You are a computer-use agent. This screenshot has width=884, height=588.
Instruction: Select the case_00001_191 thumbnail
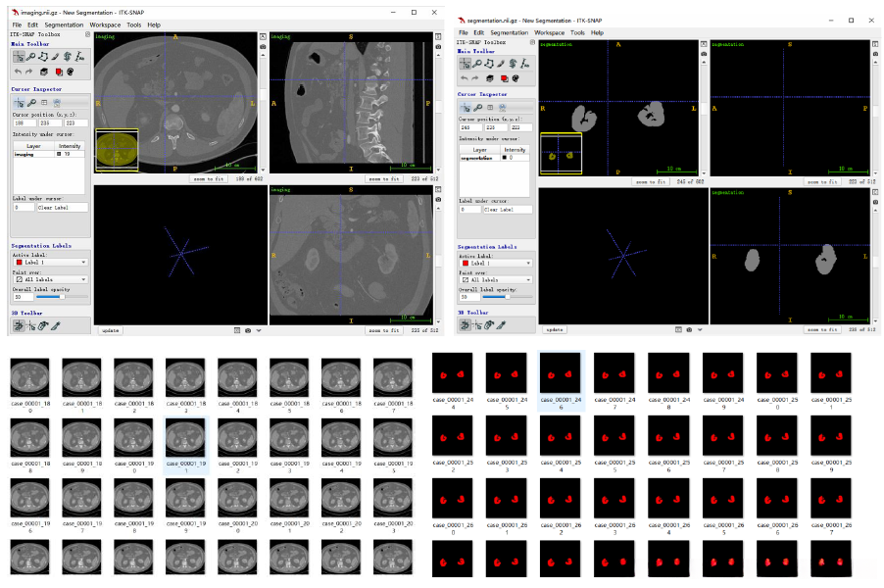point(185,439)
